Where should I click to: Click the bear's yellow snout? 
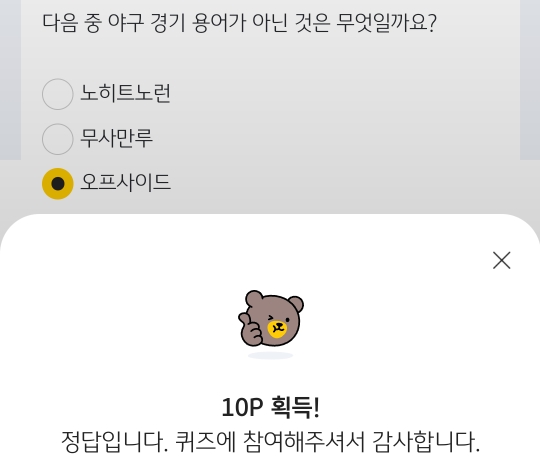pos(277,328)
